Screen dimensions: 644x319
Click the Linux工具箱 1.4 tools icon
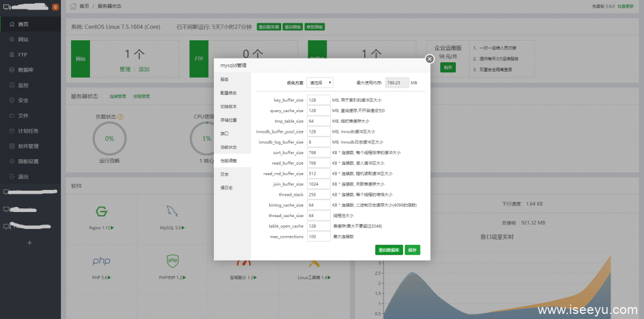[314, 263]
